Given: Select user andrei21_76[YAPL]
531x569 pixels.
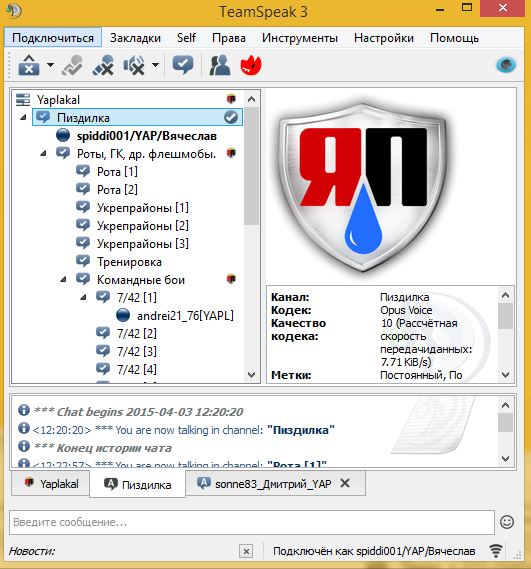Looking at the screenshot, I should [185, 316].
